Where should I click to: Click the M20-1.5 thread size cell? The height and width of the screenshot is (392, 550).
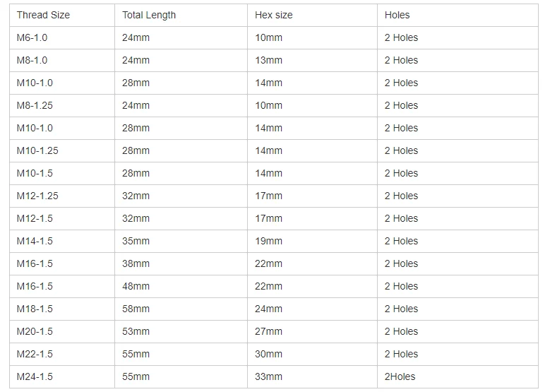[x=35, y=331]
